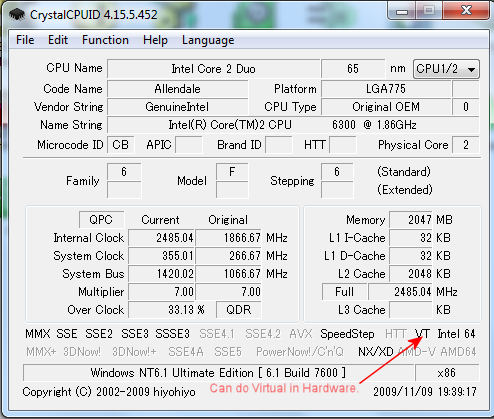Click the L2 Cache value 2048
This screenshot has width=494, height=419.
[411, 274]
